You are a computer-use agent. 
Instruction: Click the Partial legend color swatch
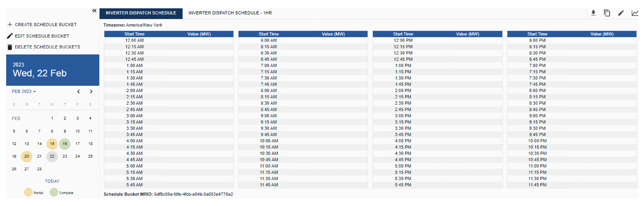28,192
